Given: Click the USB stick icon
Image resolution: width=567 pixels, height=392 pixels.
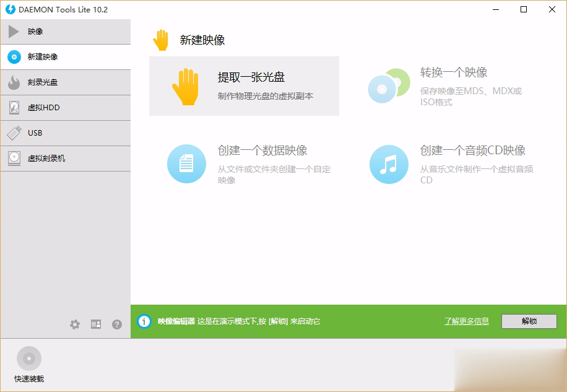Looking at the screenshot, I should (x=14, y=133).
